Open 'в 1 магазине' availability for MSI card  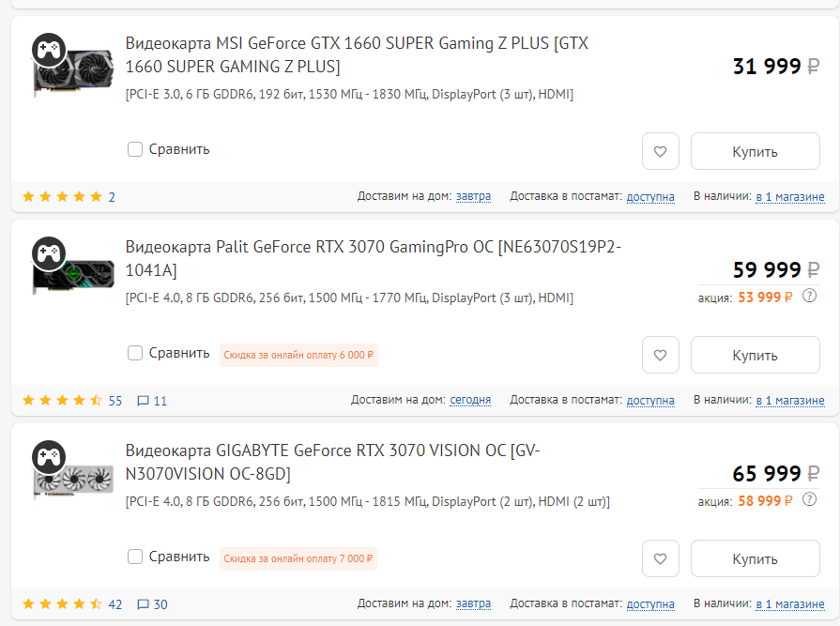click(x=790, y=196)
